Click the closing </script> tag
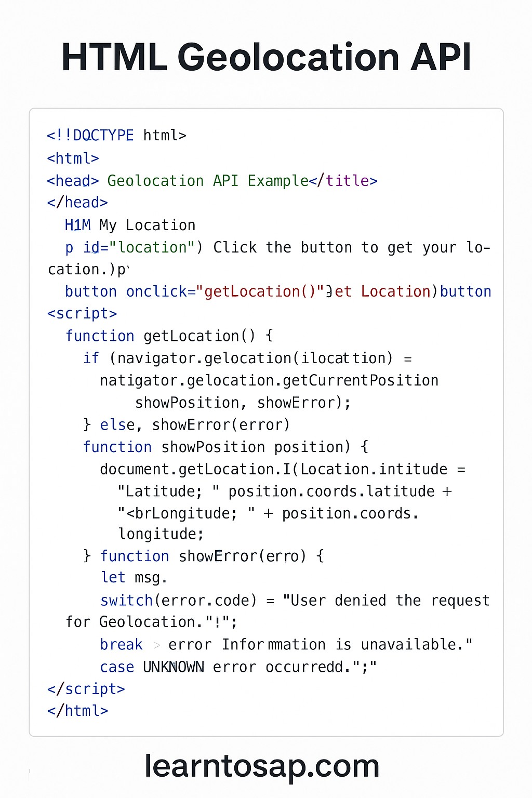The height and width of the screenshot is (798, 532). point(86,689)
